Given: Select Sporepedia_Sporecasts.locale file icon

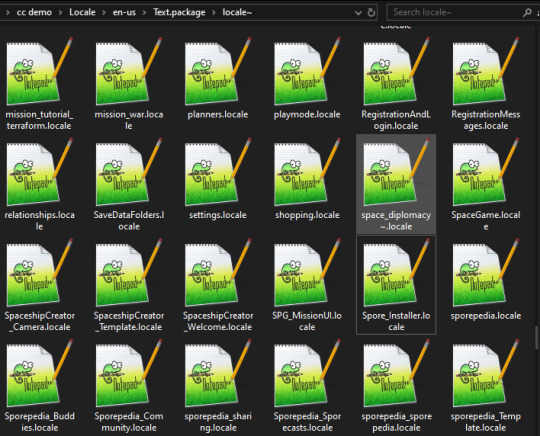Looking at the screenshot, I should (307, 373).
